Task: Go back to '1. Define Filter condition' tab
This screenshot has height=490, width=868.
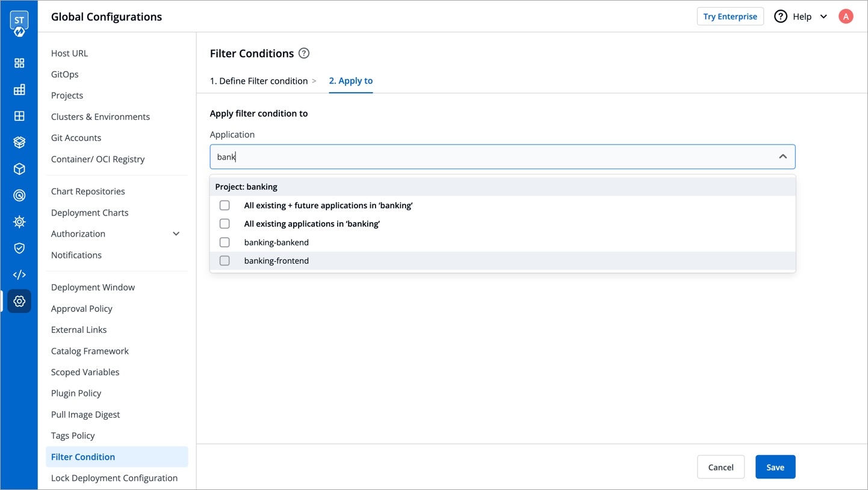Action: 259,81
